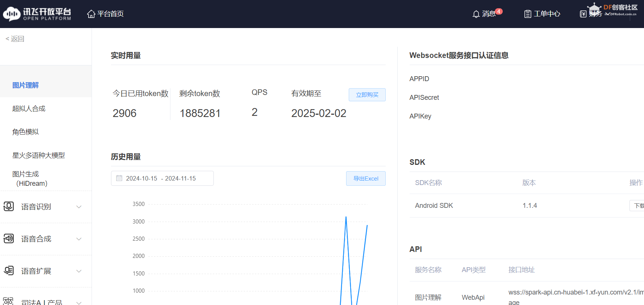Expand the 语音合成 section chevron
The image size is (644, 305).
point(79,239)
